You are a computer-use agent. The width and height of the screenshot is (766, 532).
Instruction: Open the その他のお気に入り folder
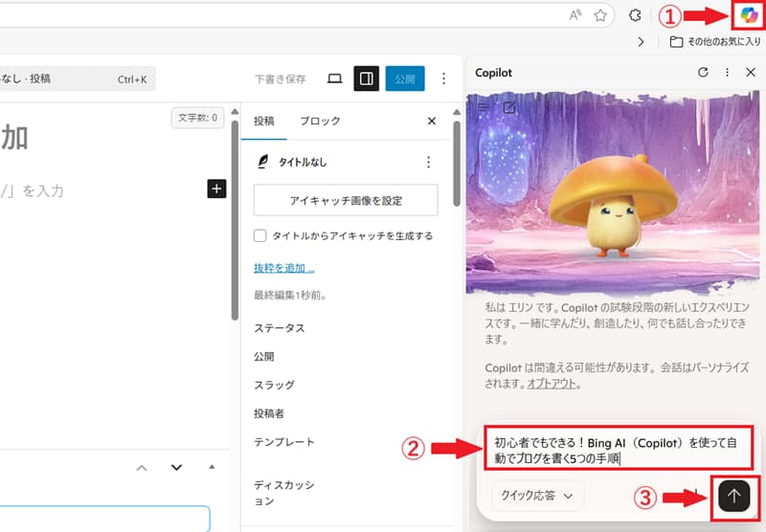tap(715, 42)
